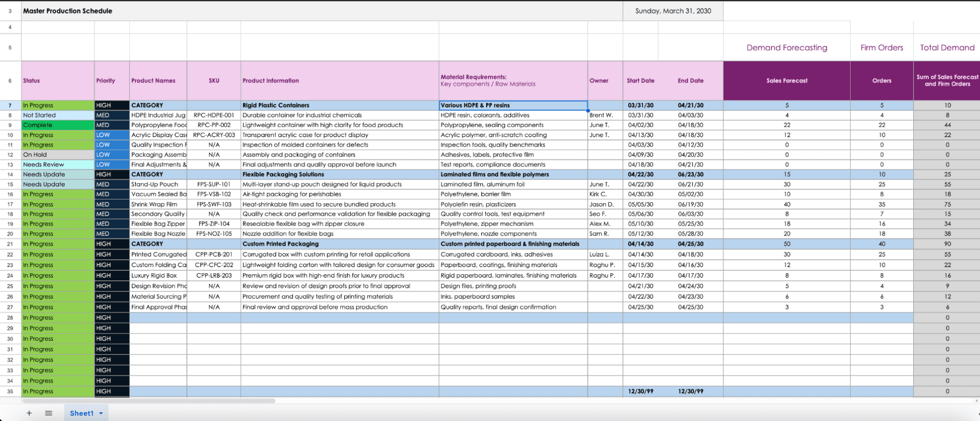Screen dimensions: 980x421
Task: Select the Rigid Plastic Containers cell
Action: click(x=340, y=105)
